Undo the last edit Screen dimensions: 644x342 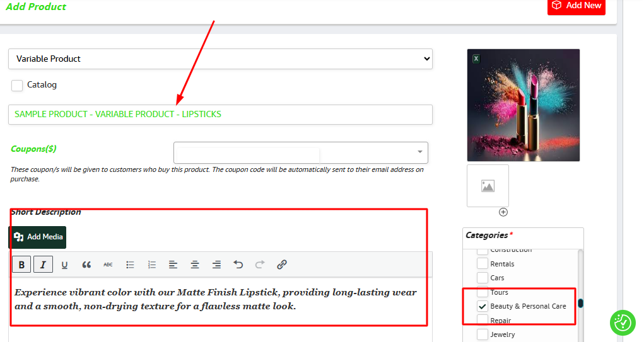point(238,265)
